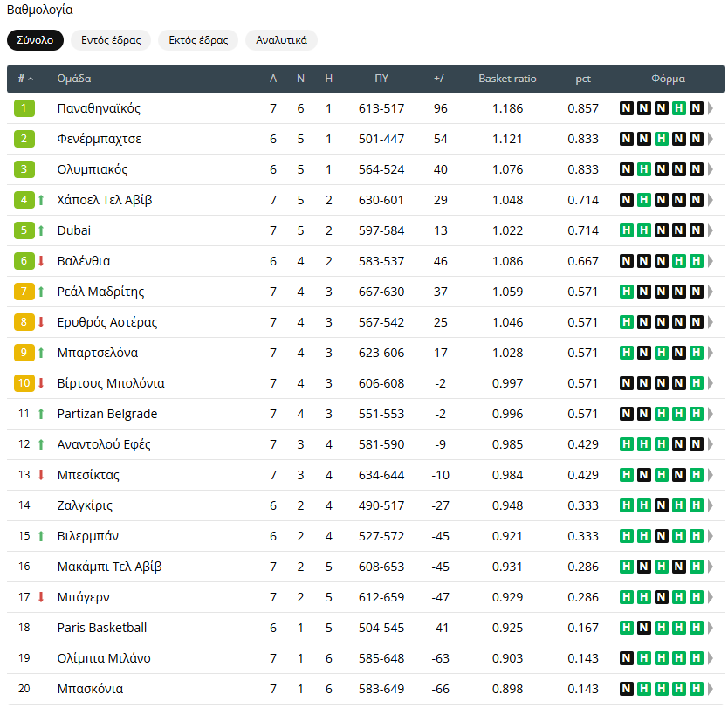Open the Μακάμπι Τελ Αβίβ team link

(x=110, y=567)
